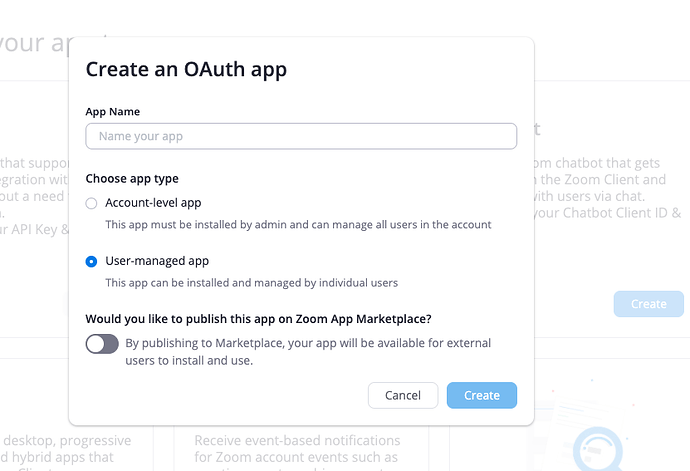Click the 'Create an OAuth app' dialog title
This screenshot has height=471, width=690.
pos(186,69)
